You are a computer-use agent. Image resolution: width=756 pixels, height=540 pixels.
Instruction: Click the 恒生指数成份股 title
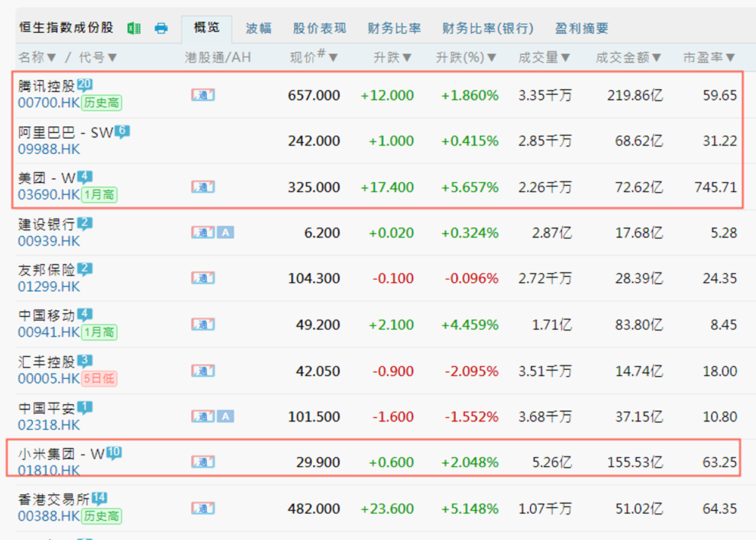[66, 27]
